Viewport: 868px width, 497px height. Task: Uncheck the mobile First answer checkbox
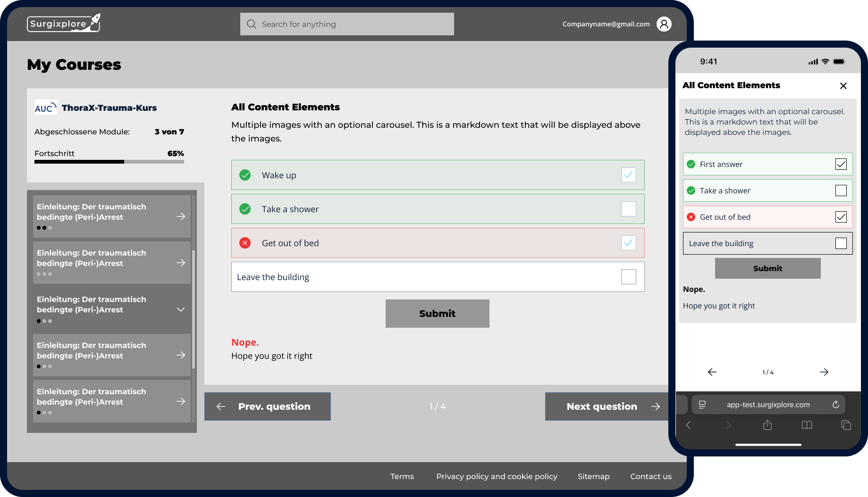[841, 164]
